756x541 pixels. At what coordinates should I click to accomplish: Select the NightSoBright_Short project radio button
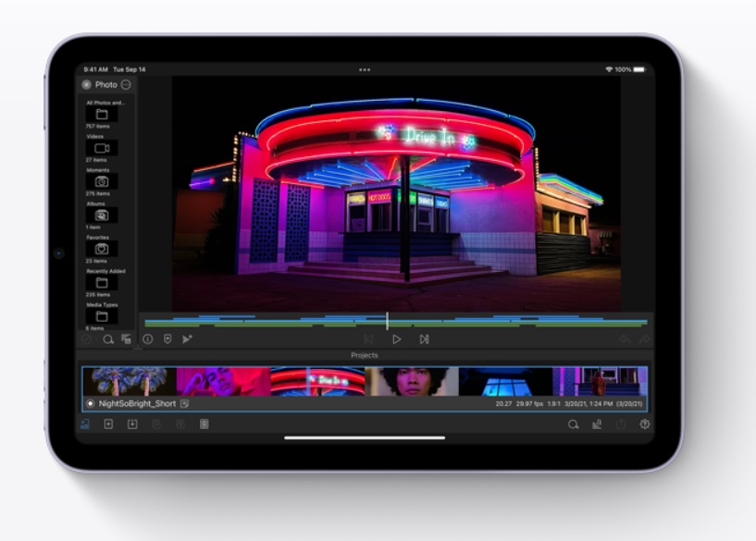pyautogui.click(x=90, y=404)
